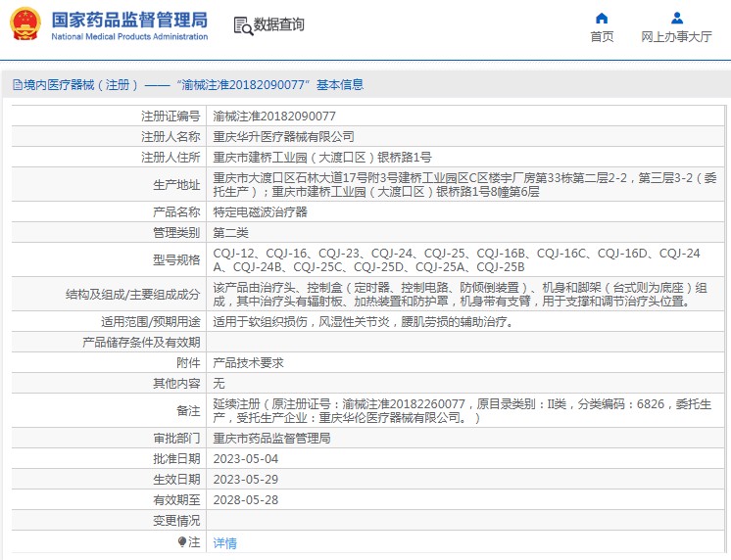The height and width of the screenshot is (560, 731).
Task: Click the 国家药品监督管理局 site title text
Action: coord(129,19)
